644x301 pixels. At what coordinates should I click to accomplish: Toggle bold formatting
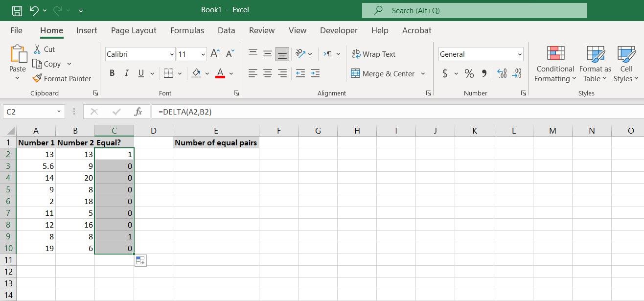(112, 73)
